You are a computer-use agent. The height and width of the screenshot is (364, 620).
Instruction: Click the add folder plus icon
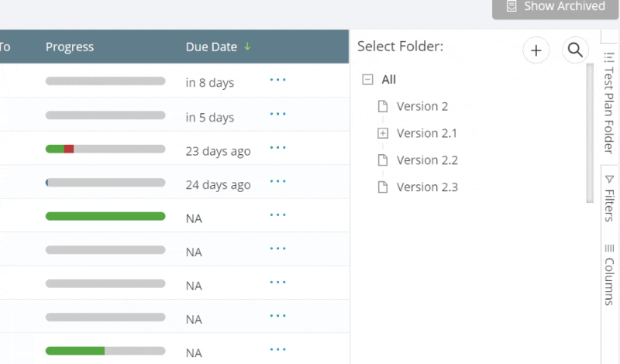(x=536, y=50)
